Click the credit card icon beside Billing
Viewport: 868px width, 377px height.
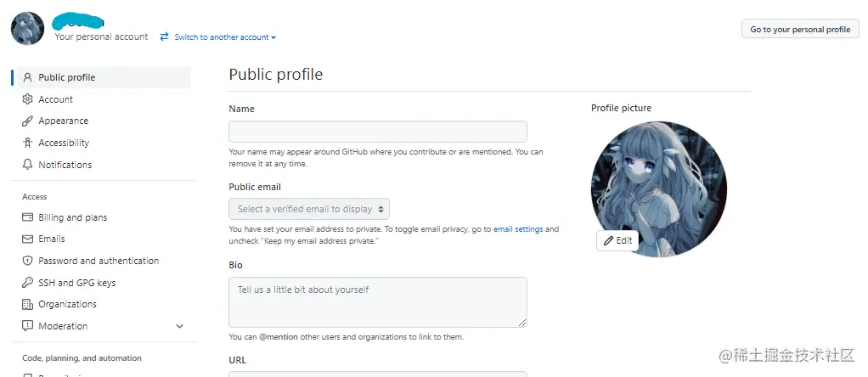pos(28,217)
